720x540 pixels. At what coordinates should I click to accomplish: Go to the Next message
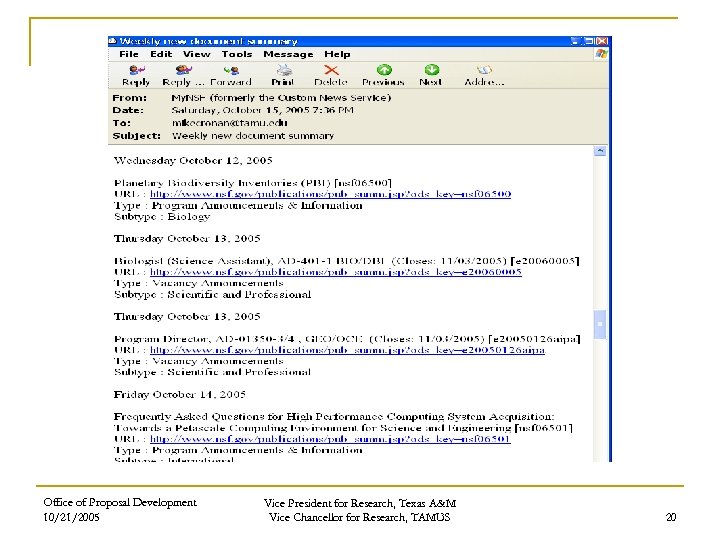point(431,75)
